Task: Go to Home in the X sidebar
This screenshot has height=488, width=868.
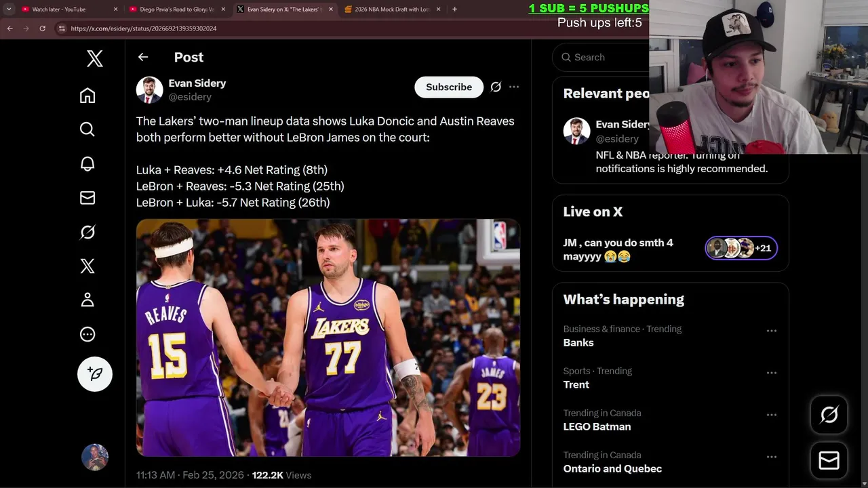Action: pos(87,96)
